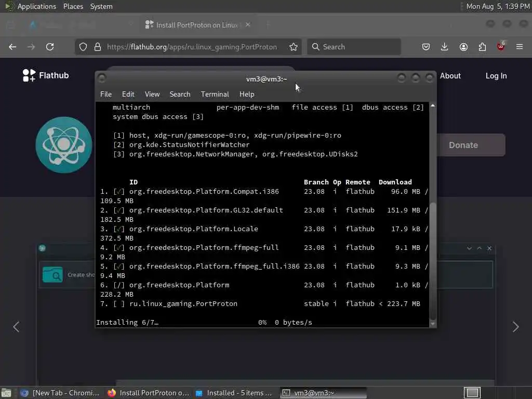
Task: Reload the Flathub page
Action: 50,47
